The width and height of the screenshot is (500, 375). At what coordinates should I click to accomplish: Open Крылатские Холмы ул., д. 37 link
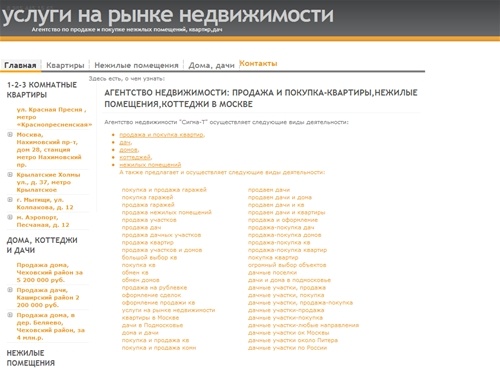click(48, 182)
